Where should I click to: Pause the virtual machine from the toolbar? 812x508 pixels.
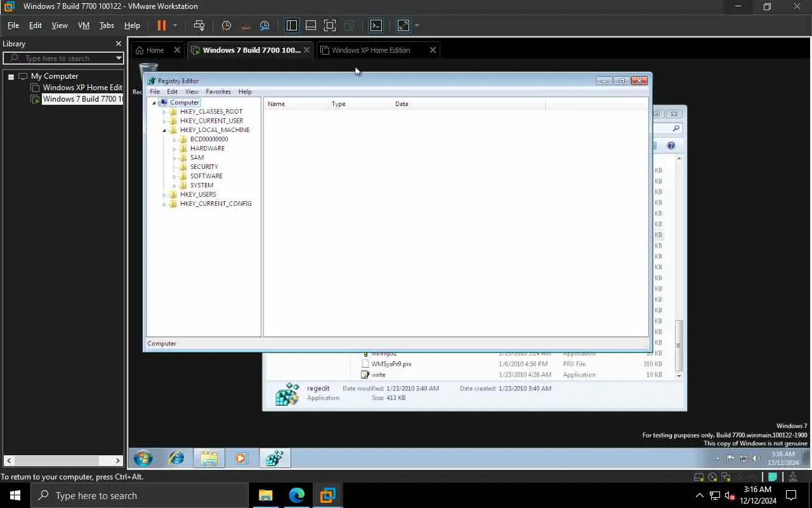pos(161,25)
